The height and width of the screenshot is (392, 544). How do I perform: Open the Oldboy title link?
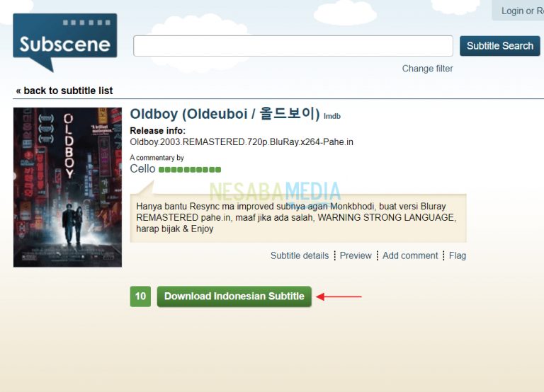point(225,114)
